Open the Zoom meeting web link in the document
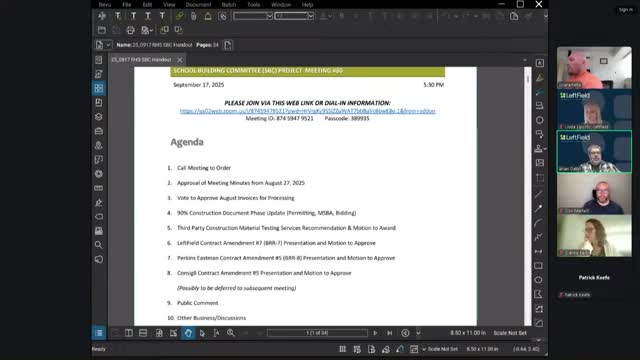 coord(307,111)
